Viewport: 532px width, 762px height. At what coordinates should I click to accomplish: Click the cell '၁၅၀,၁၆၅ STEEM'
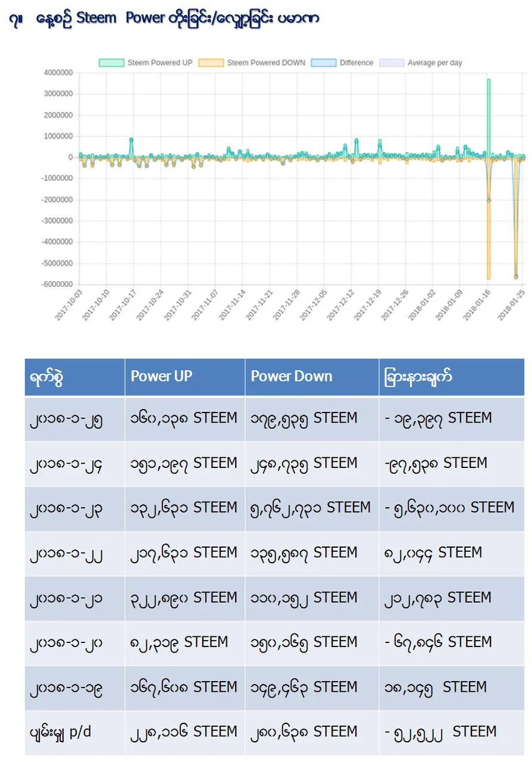point(312,643)
